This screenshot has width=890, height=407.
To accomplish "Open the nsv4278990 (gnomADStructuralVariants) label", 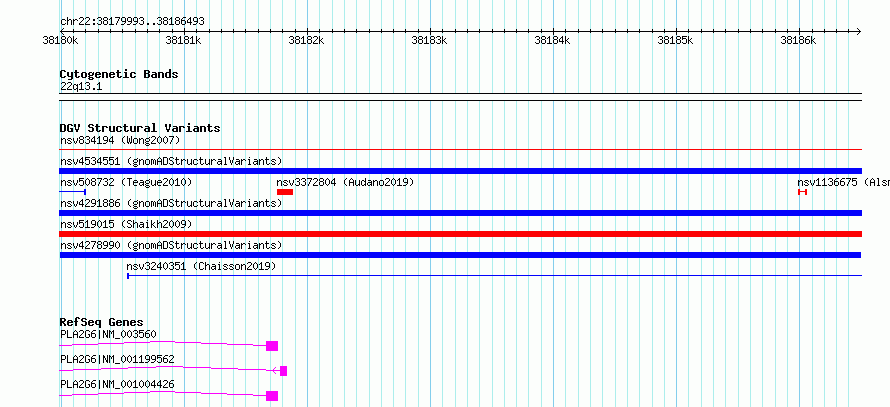I will point(171,245).
